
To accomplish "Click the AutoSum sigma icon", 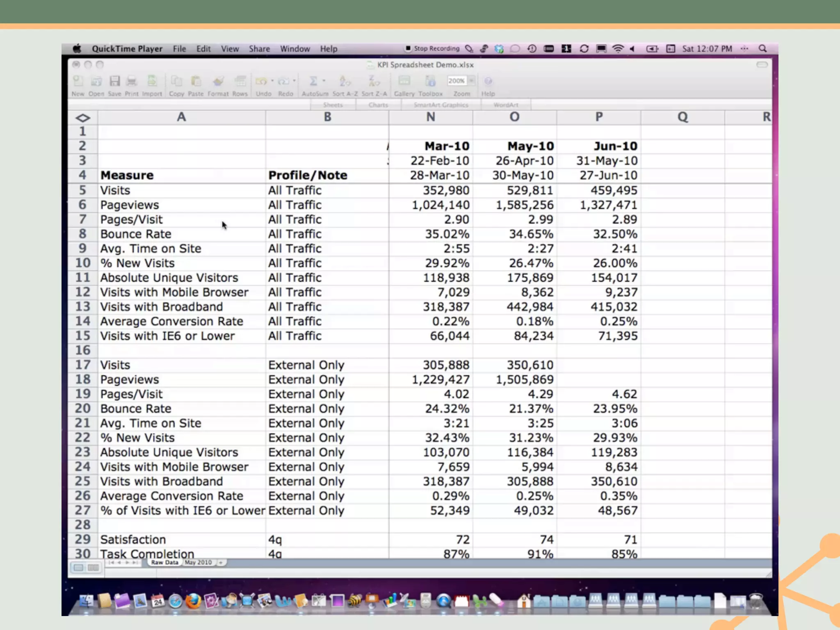I will [x=313, y=81].
